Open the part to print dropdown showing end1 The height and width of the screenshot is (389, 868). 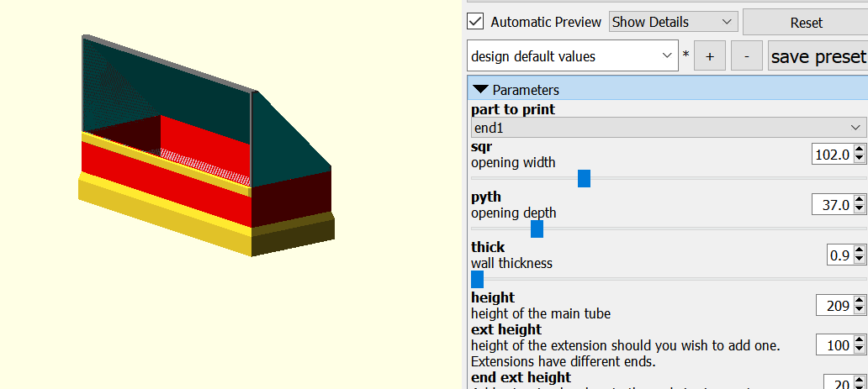pyautogui.click(x=669, y=128)
